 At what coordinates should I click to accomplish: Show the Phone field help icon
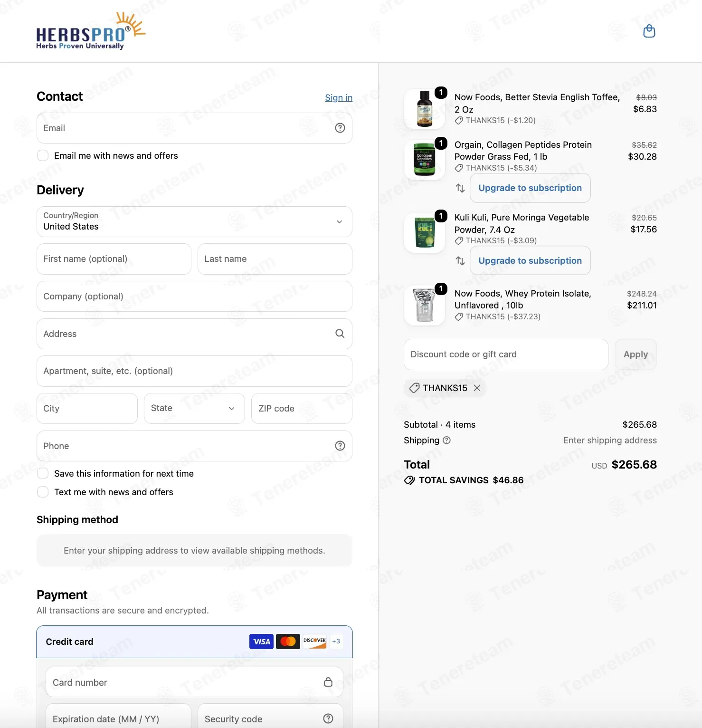pos(340,446)
